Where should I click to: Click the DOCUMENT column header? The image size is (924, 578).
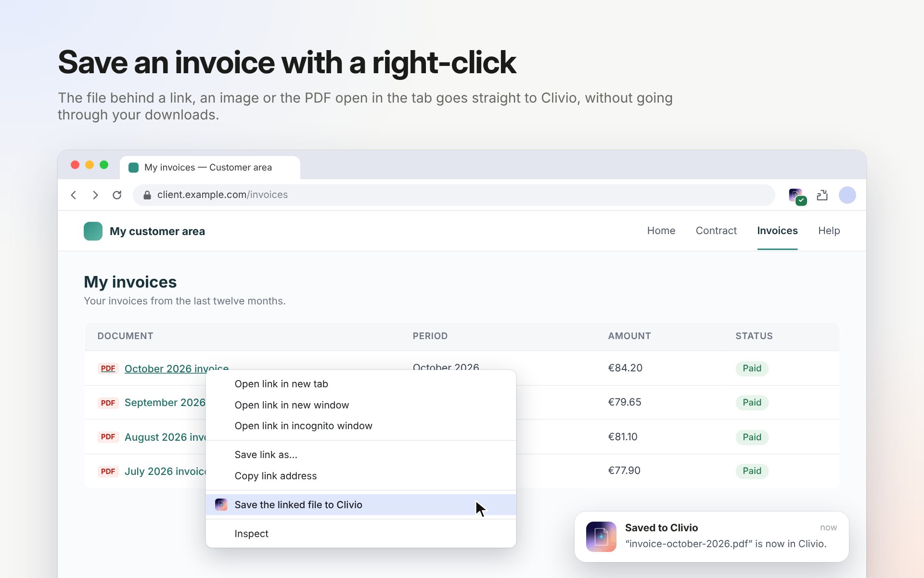tap(125, 336)
